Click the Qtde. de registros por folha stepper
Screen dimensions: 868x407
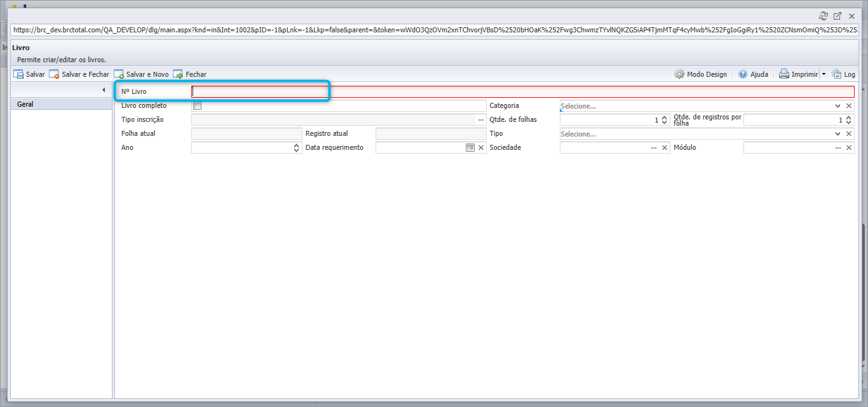point(849,120)
